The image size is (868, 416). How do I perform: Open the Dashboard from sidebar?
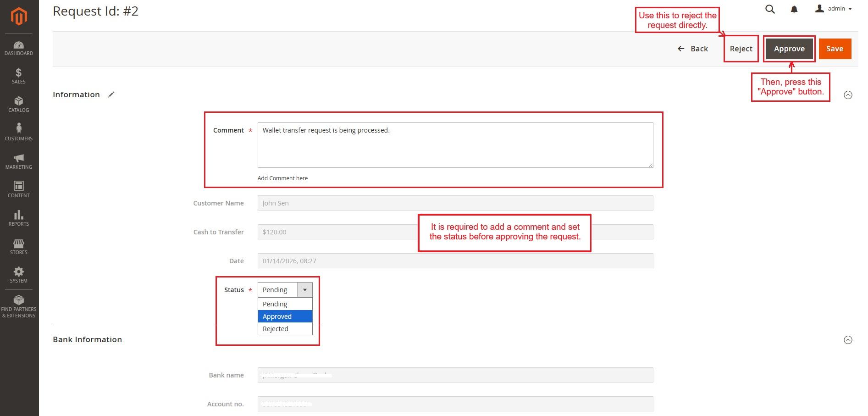pos(19,48)
